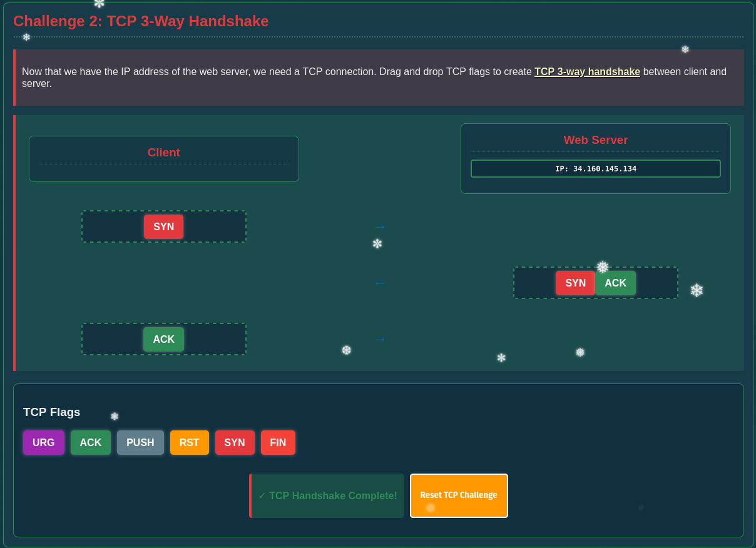
Task: Select the Client panel header
Action: click(x=163, y=152)
